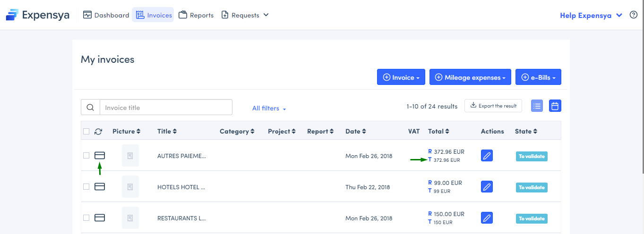
Task: Click the help question mark icon
Action: 634,15
